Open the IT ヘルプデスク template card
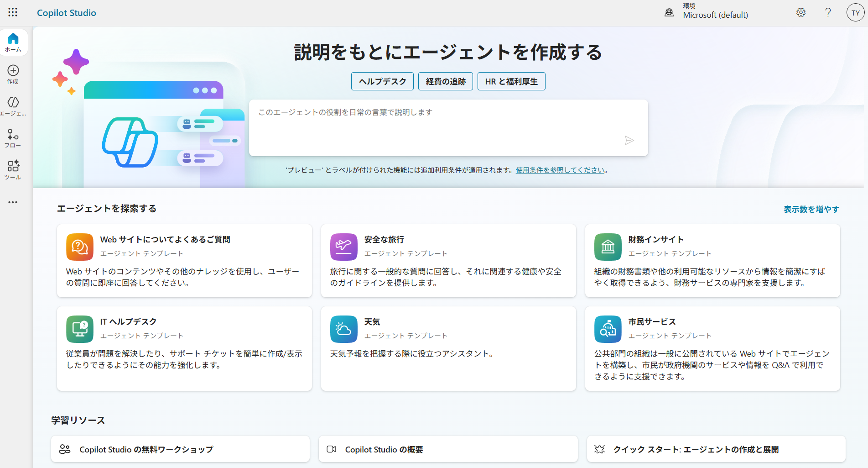The height and width of the screenshot is (468, 868). point(184,348)
